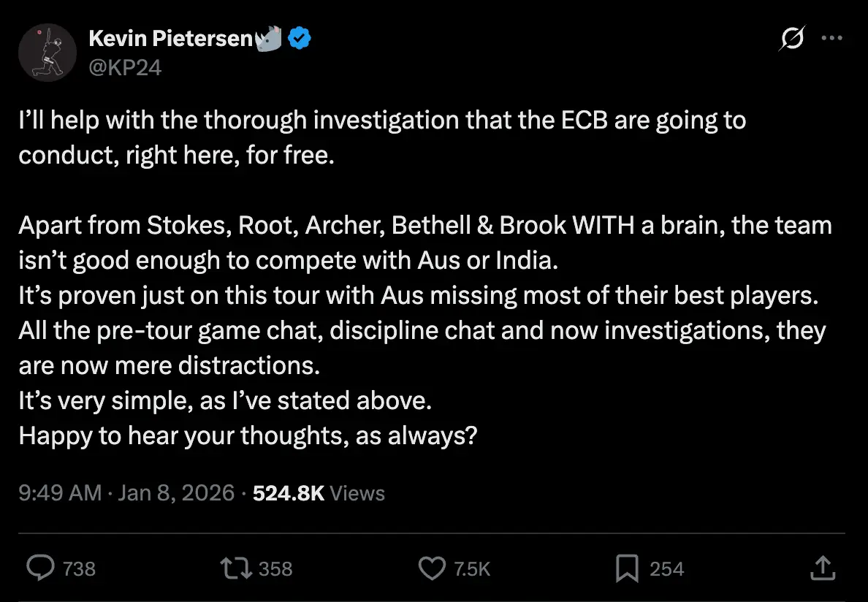The image size is (868, 602).
Task: Open the @KP24 handle link
Action: pyautogui.click(x=125, y=67)
